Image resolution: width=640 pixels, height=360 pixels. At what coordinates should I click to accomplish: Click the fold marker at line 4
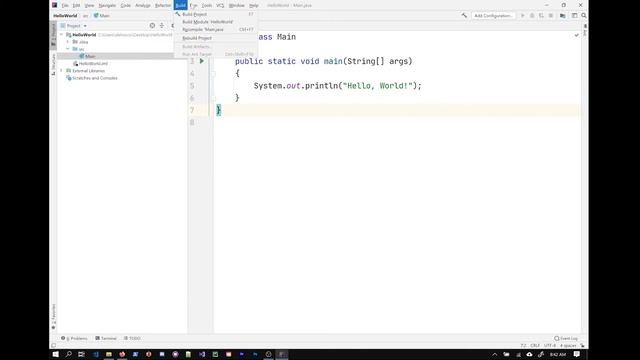point(213,74)
